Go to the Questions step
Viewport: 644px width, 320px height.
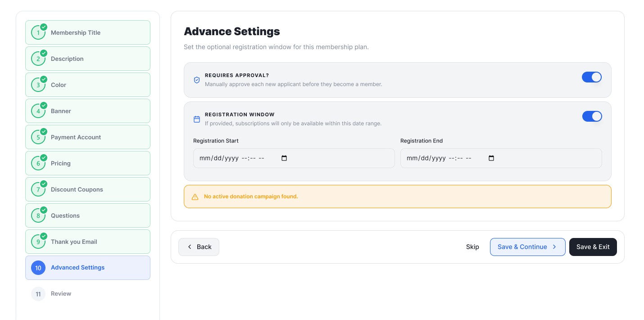pos(88,215)
